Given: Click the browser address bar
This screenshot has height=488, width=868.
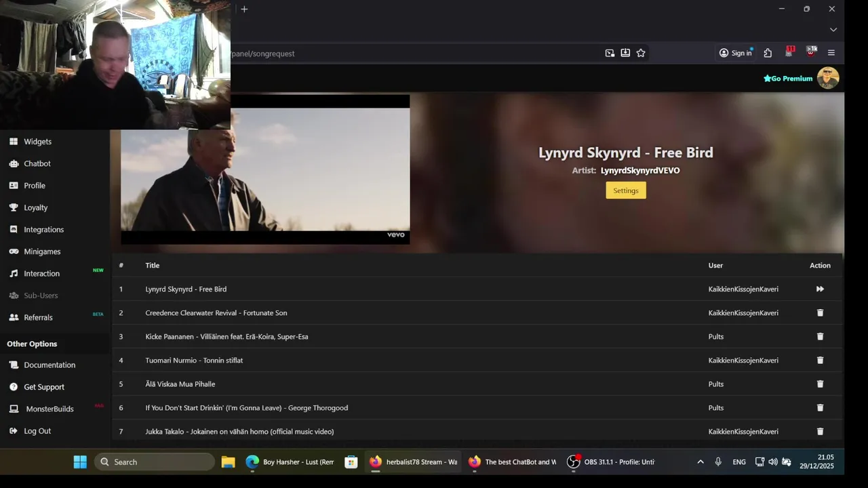Looking at the screenshot, I should pyautogui.click(x=414, y=53).
